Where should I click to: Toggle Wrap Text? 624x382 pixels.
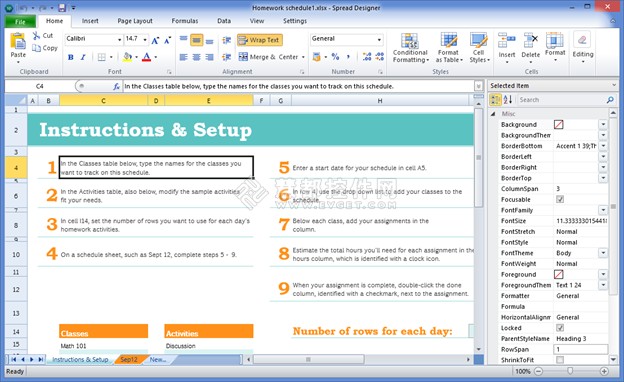click(260, 40)
